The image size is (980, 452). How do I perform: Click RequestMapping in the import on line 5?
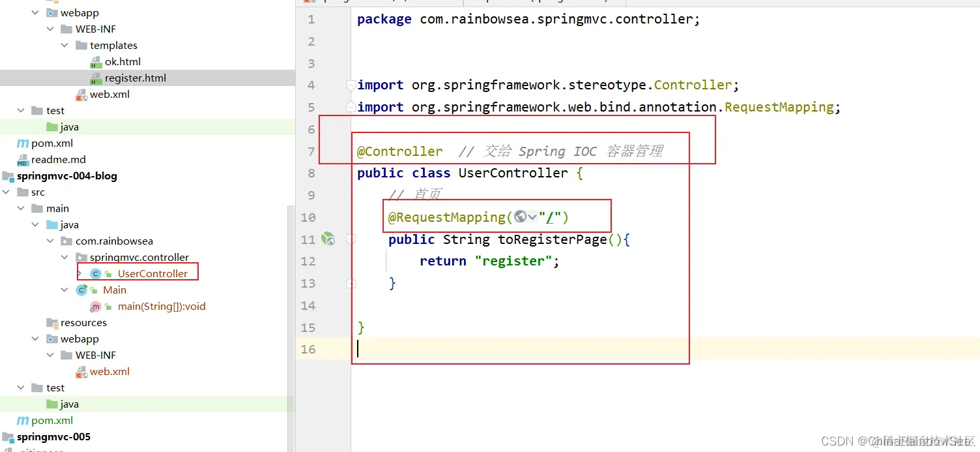click(x=779, y=107)
